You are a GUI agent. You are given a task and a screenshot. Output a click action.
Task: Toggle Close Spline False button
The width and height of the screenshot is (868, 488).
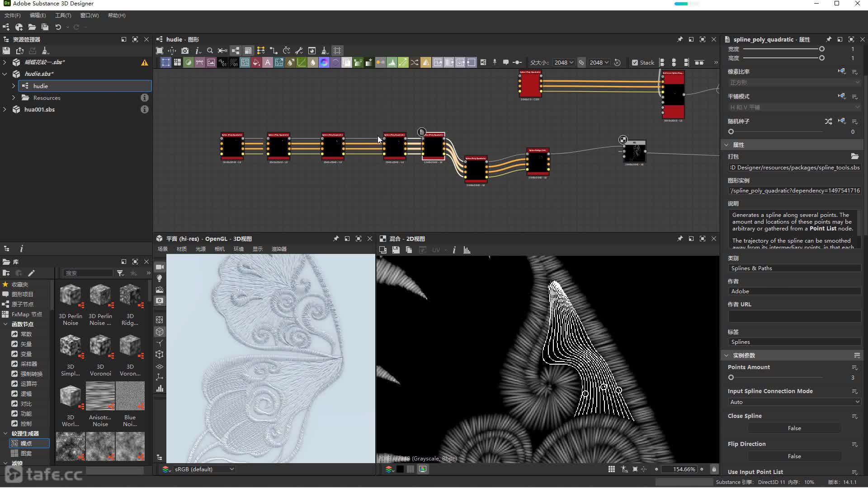[x=794, y=428]
